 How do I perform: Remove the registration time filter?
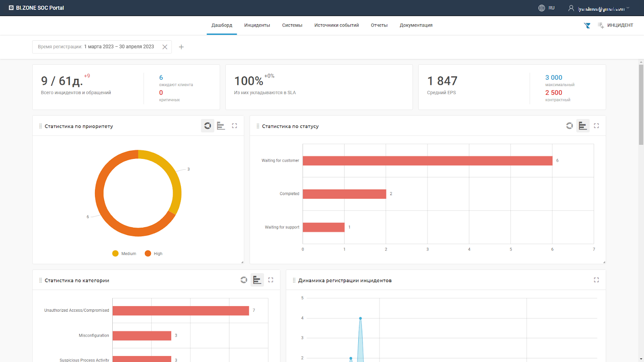[165, 47]
